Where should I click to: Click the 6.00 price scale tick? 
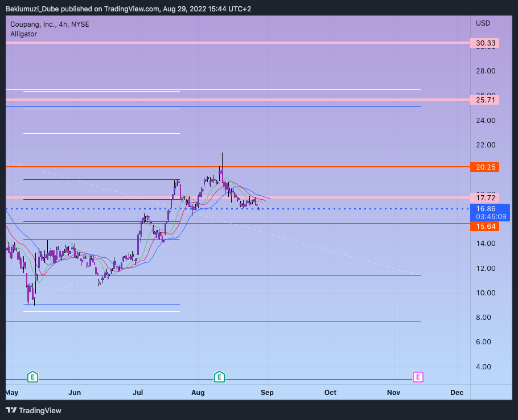[483, 341]
